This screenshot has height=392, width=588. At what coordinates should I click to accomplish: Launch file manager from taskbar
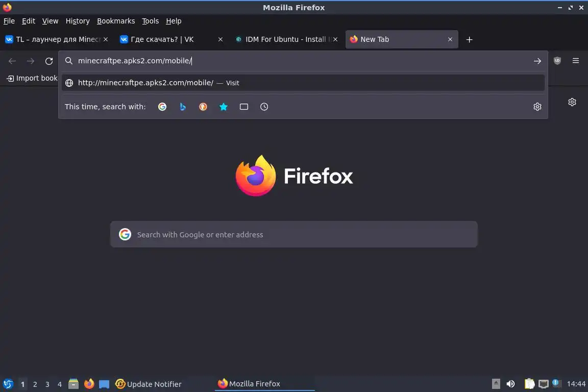[x=73, y=384]
